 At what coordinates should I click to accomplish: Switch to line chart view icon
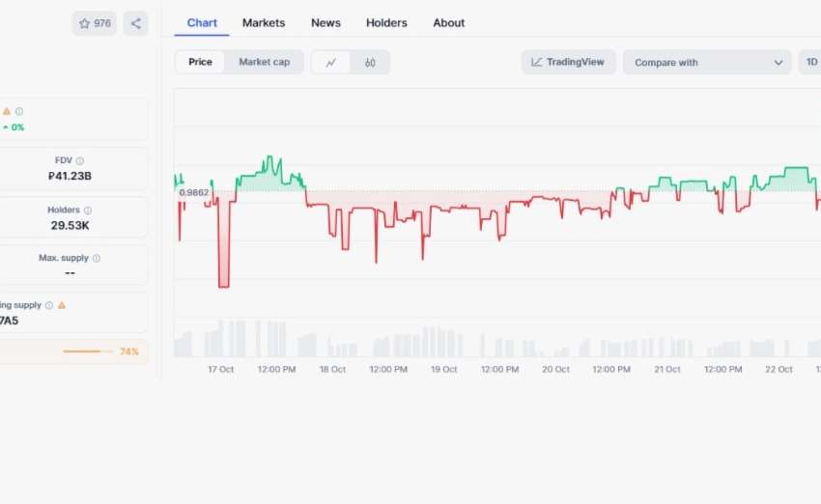coord(331,63)
